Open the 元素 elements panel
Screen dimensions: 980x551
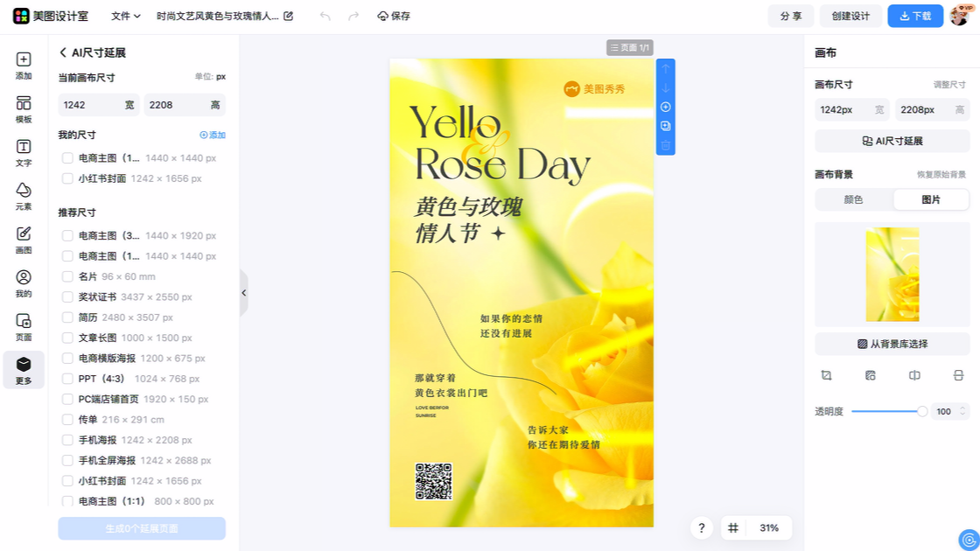pyautogui.click(x=24, y=197)
